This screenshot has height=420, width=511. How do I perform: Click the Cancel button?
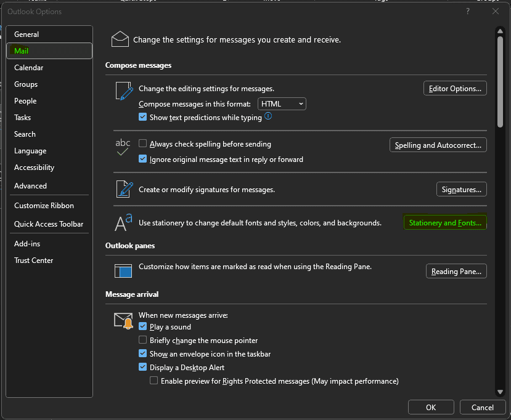[x=482, y=407]
